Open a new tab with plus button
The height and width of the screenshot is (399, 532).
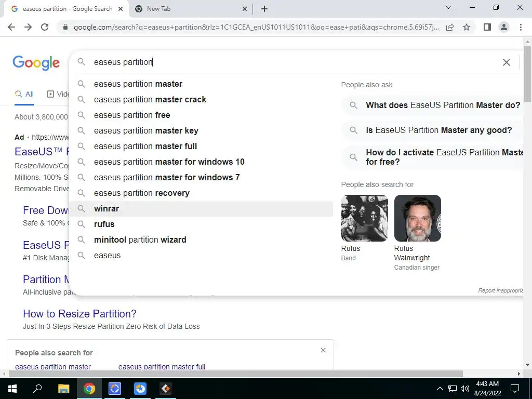pos(264,9)
